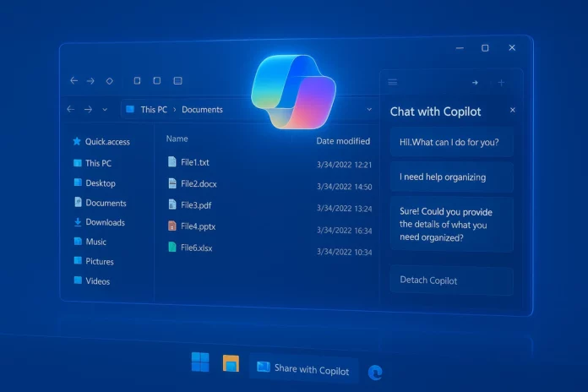Click the File2.docx document icon

[172, 183]
